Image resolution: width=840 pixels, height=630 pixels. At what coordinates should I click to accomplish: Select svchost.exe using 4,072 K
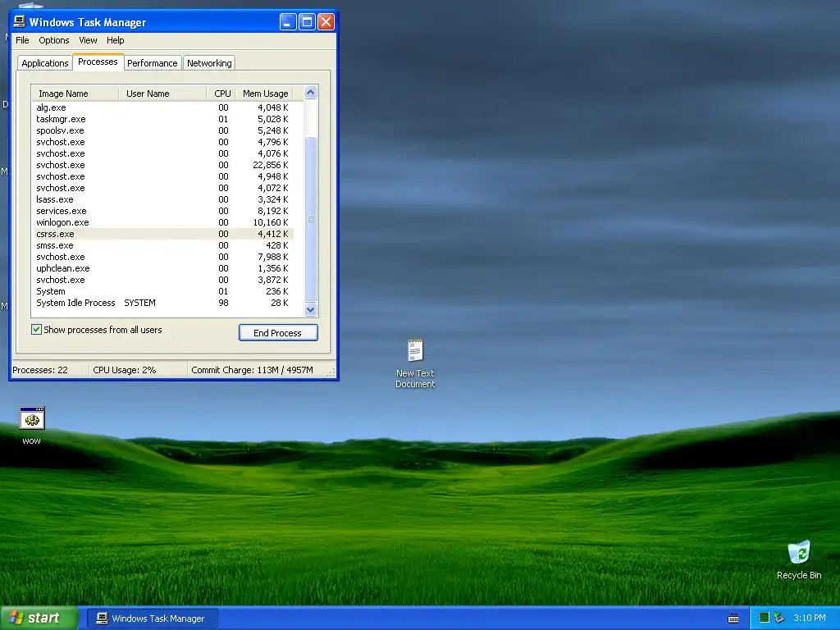163,188
